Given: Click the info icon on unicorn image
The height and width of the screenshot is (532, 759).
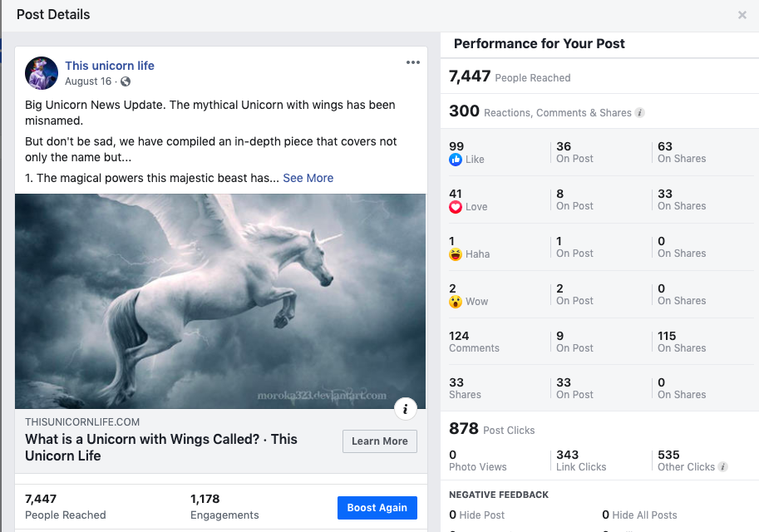Looking at the screenshot, I should [x=405, y=408].
